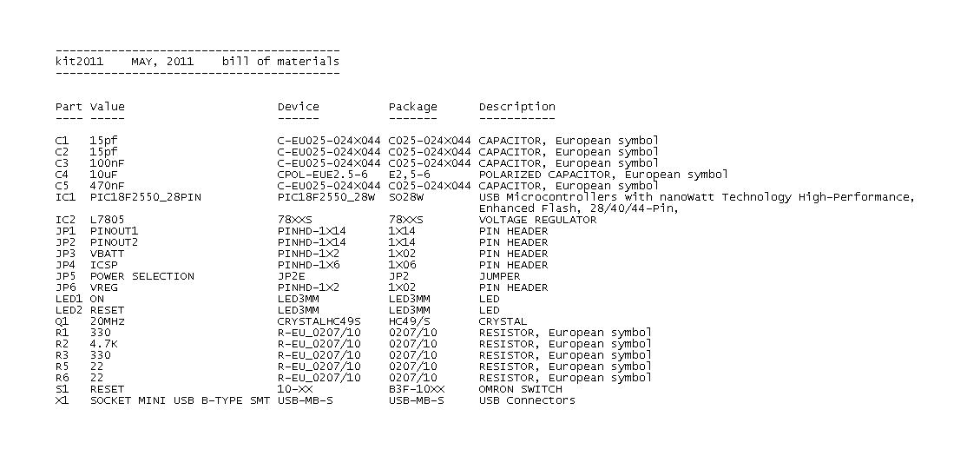Screen dimensions: 980x456
Task: Select the Part column header
Action: click(x=69, y=106)
